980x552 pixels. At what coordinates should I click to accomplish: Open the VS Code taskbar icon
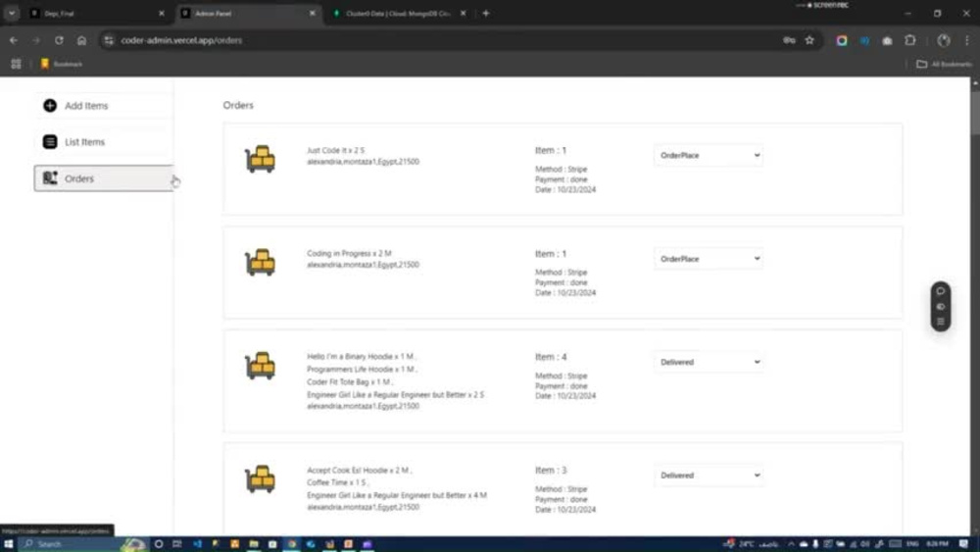tap(197, 544)
